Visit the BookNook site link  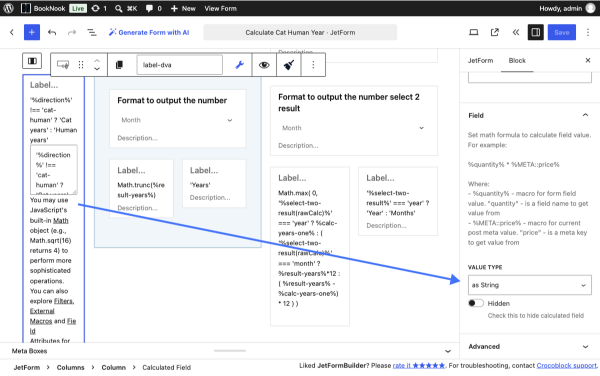43,8
